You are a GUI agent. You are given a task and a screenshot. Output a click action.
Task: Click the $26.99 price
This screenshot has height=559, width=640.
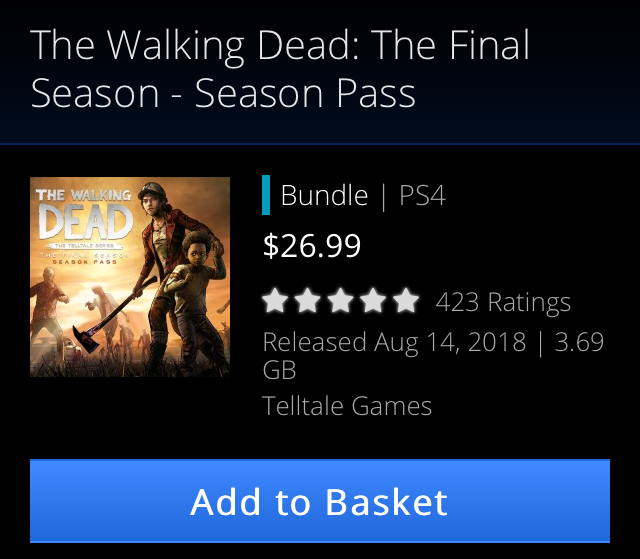point(311,246)
